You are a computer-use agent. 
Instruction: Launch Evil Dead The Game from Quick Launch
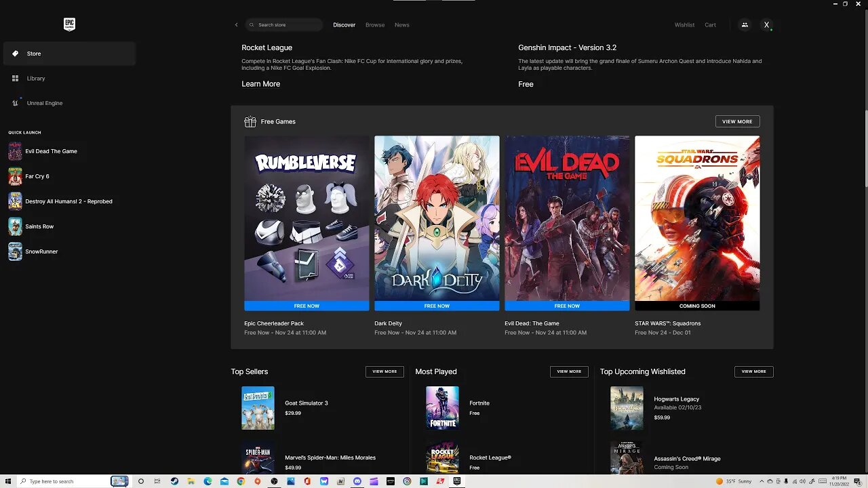43,151
